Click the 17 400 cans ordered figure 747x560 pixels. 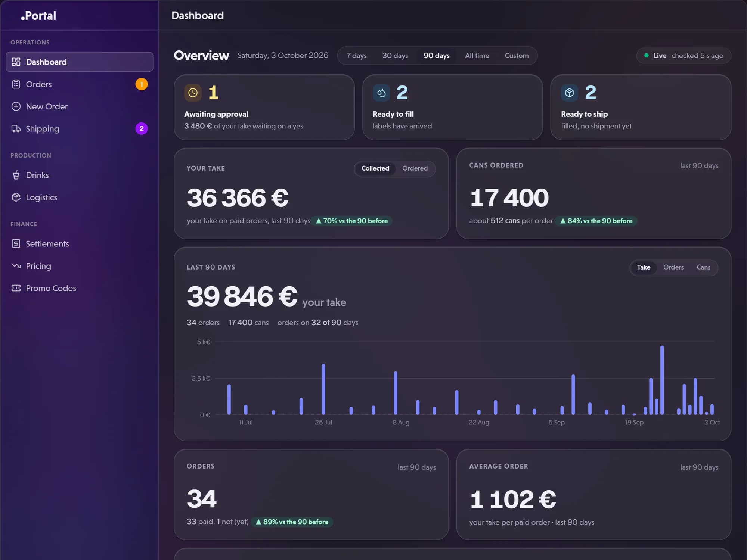(x=509, y=197)
